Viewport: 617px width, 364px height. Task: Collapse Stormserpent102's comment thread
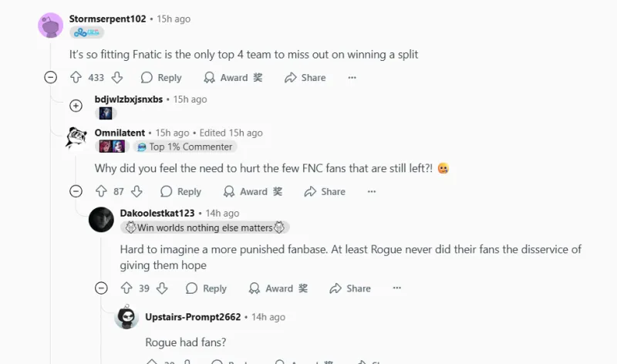click(51, 77)
